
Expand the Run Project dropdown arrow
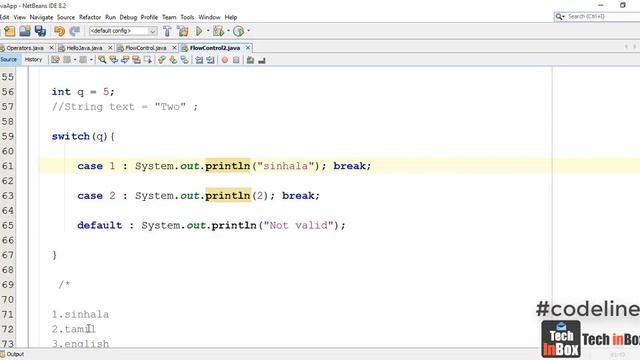point(208,31)
